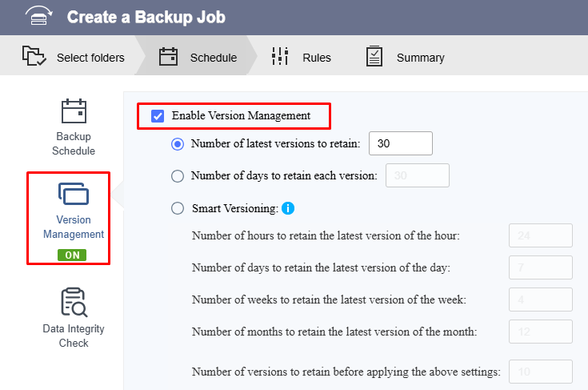
Task: Click the days to retain version field
Action: [418, 175]
